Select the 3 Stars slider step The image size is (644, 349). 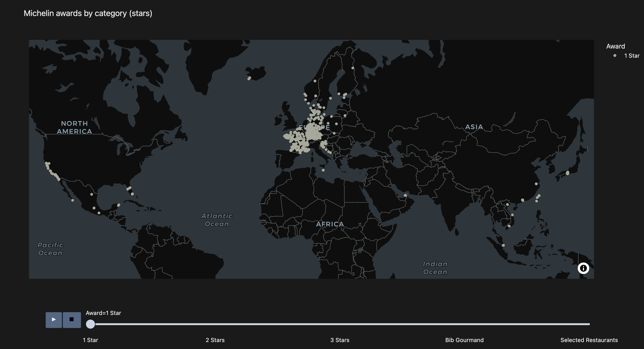(x=340, y=340)
